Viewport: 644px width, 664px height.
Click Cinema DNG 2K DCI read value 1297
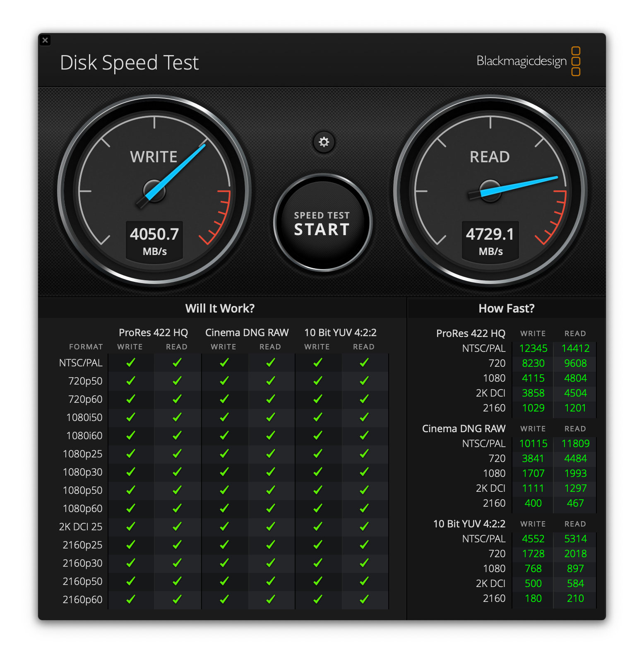(575, 488)
